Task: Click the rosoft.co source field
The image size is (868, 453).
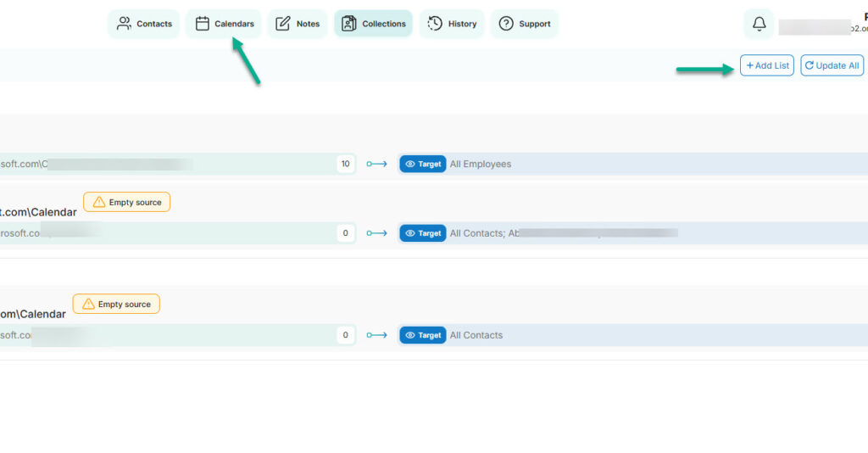Action: click(177, 233)
